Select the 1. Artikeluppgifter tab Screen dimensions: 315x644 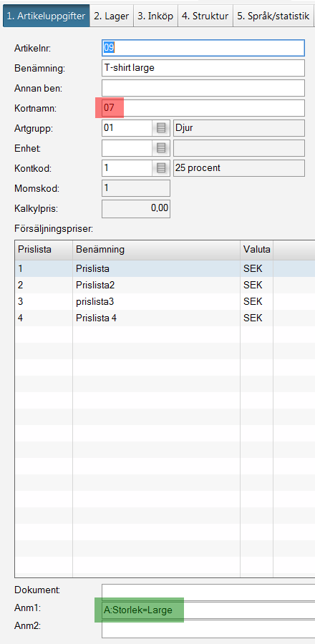click(x=47, y=16)
